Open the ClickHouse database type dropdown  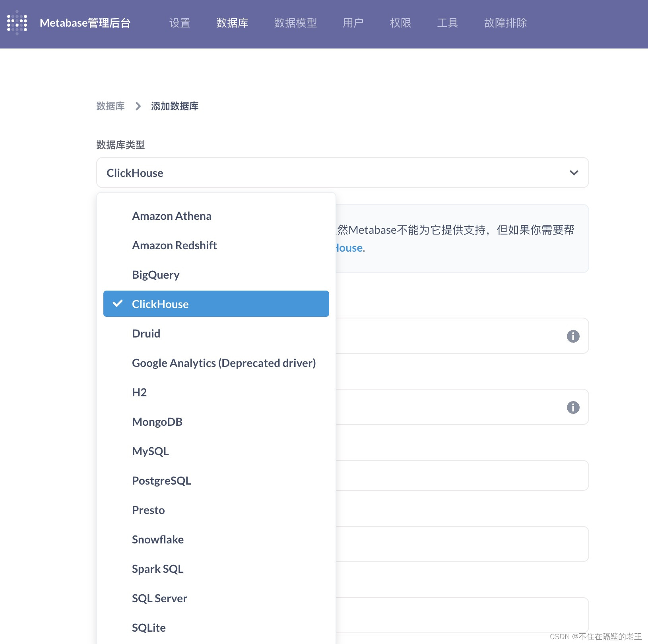(342, 173)
